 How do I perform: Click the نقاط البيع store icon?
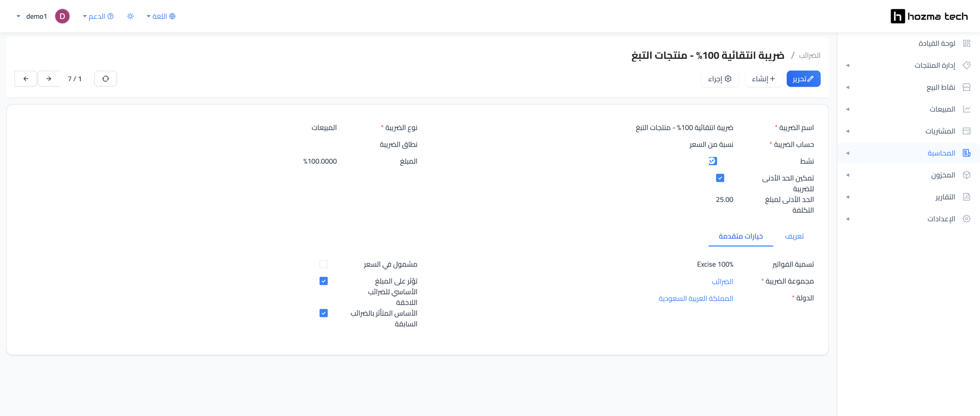(966, 87)
